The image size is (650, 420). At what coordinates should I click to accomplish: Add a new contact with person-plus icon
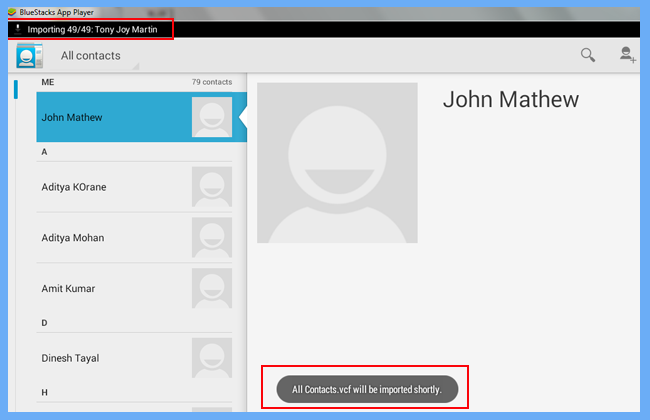tap(627, 55)
